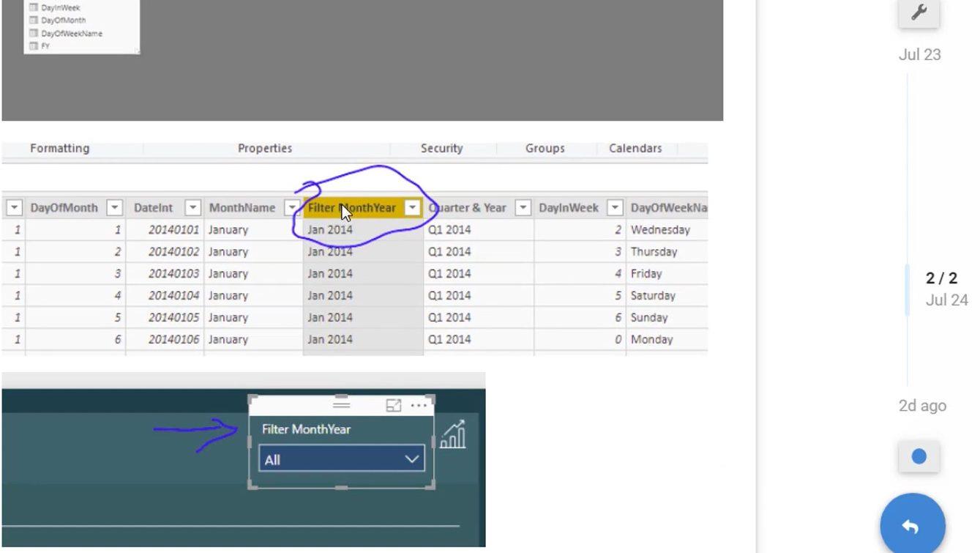
Task: Click the DateInt column header
Action: click(x=154, y=208)
